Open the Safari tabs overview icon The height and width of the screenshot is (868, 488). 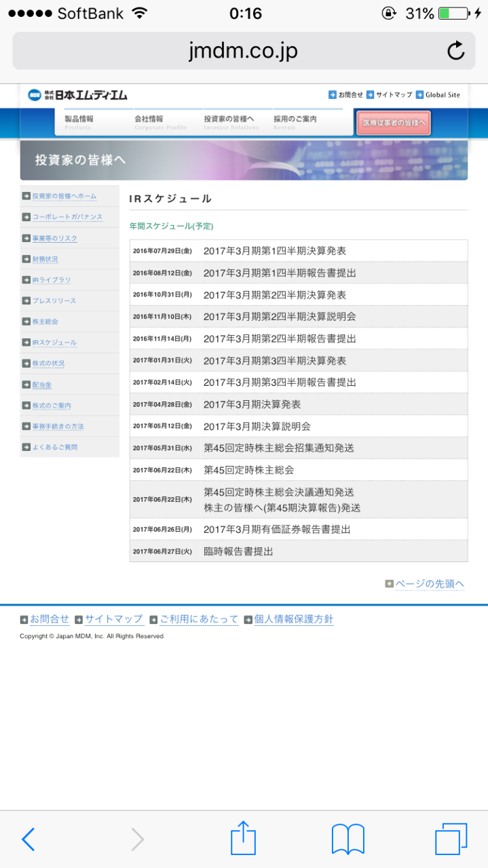tap(451, 840)
